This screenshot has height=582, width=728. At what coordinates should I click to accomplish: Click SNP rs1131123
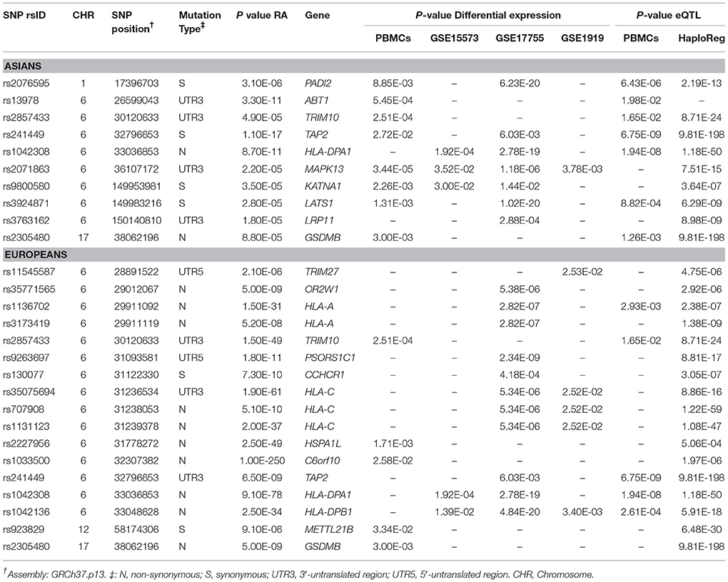(26, 427)
